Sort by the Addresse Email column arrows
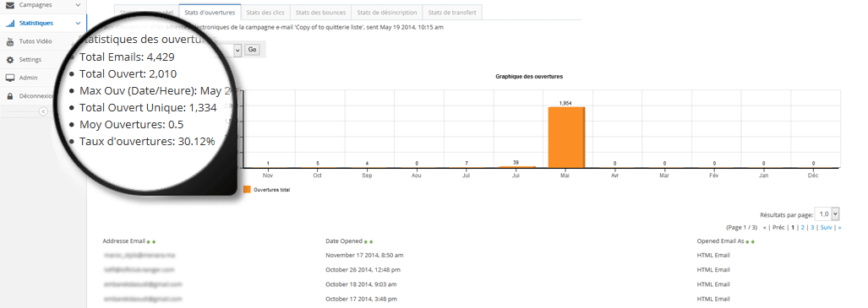 click(x=150, y=241)
